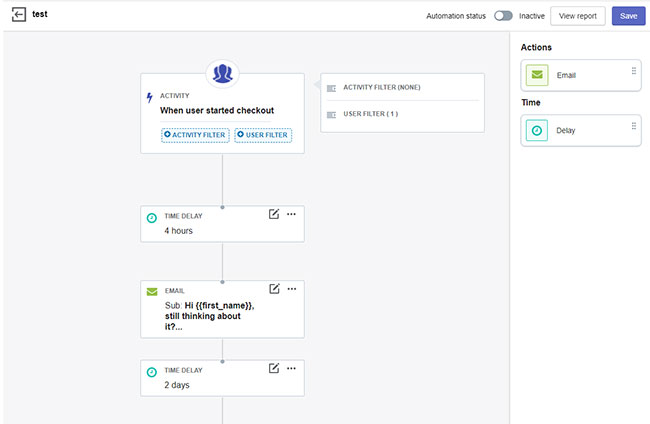650x424 pixels.
Task: Open more options for 2 days delay
Action: 292,368
